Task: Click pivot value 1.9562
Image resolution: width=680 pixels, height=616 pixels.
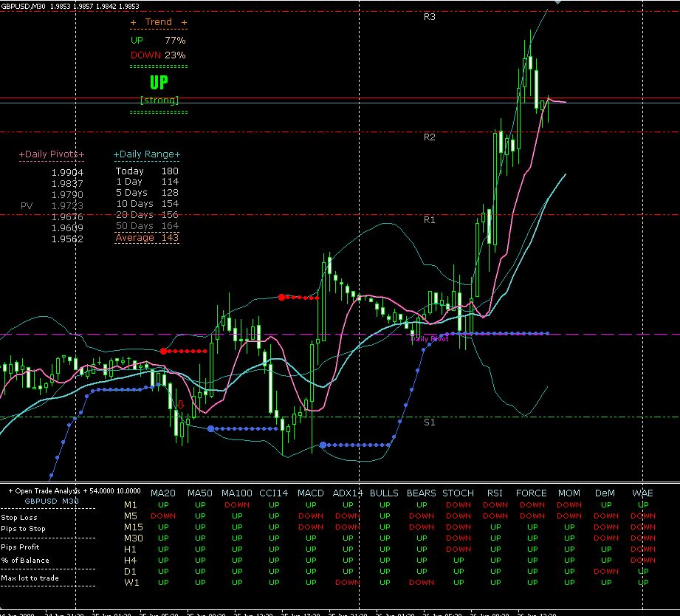Action: tap(67, 239)
